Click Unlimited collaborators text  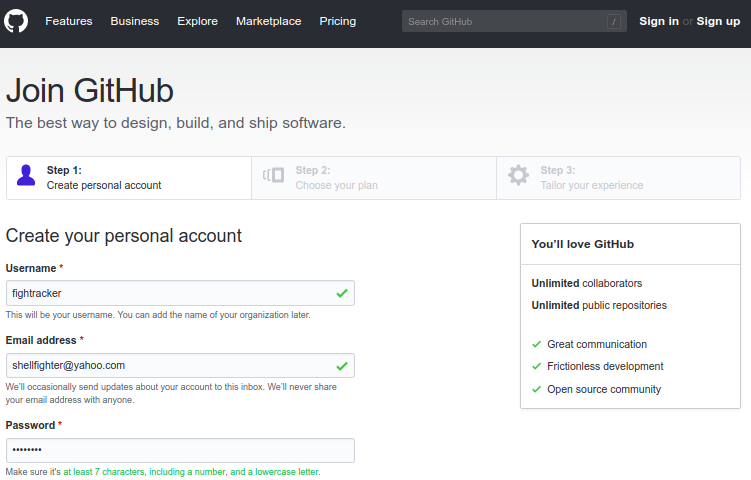tap(587, 283)
